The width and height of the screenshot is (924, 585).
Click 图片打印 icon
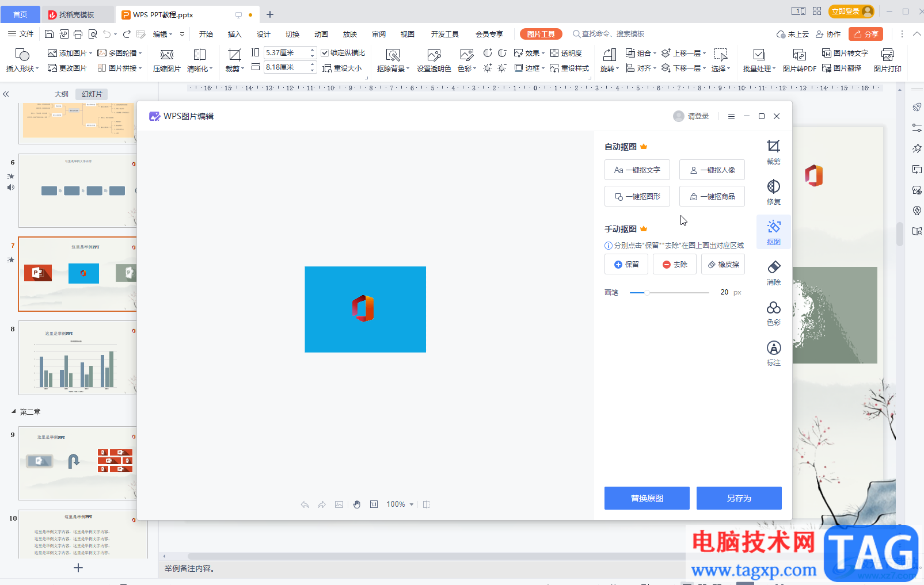click(x=887, y=60)
